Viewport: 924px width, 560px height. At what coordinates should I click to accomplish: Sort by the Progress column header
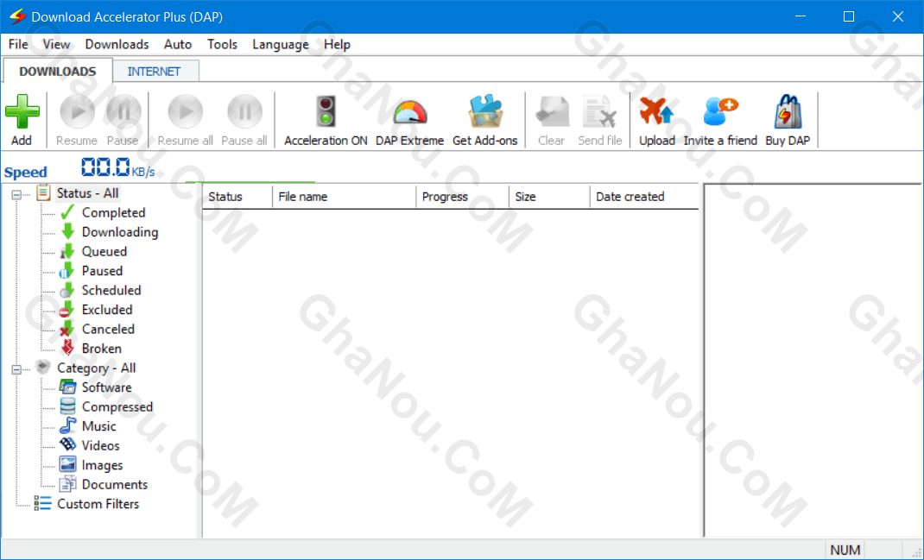[x=463, y=197]
